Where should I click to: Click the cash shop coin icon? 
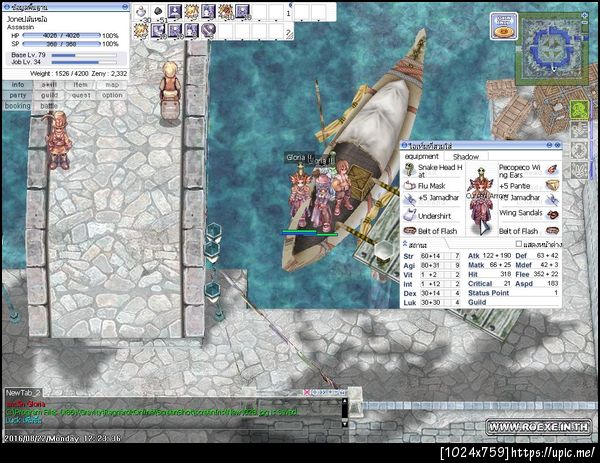pos(504,26)
